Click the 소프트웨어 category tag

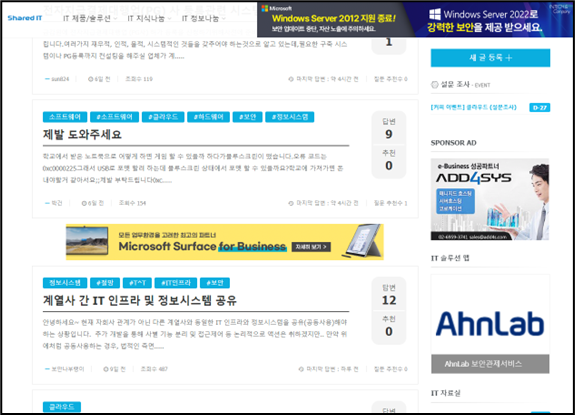pos(65,117)
